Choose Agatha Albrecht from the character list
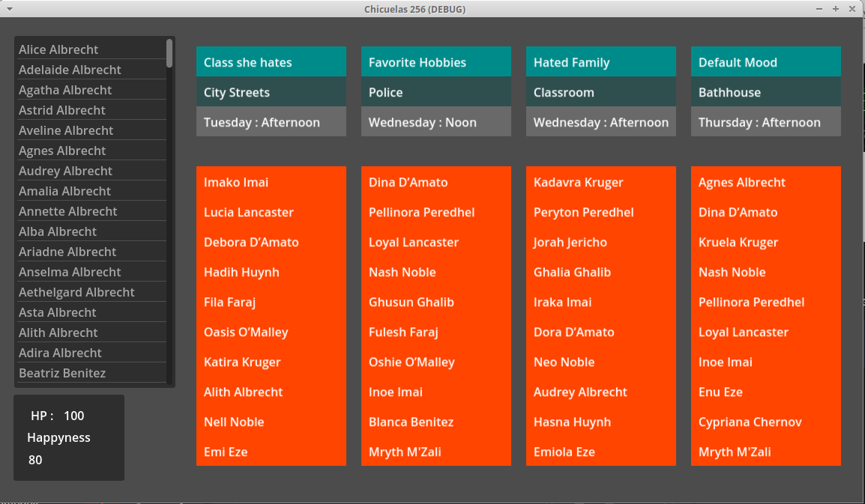The image size is (865, 504). pos(91,90)
